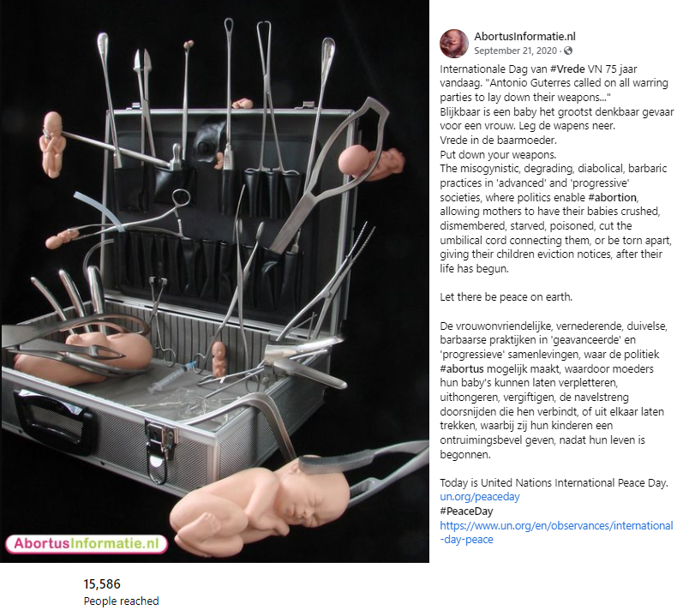Viewport: 689px width, 616px height.
Task: Open the #PeaceDay hashtag
Action: coord(467,511)
